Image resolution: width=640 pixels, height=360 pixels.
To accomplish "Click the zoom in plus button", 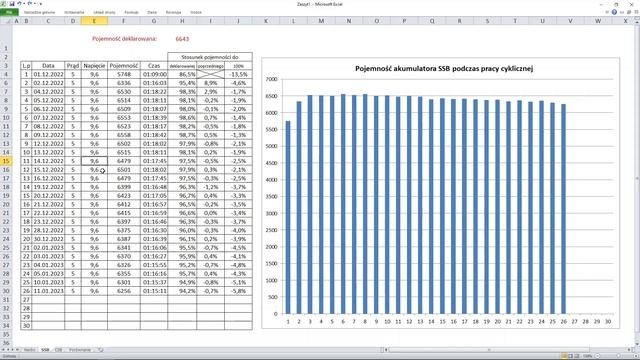I will click(x=636, y=356).
